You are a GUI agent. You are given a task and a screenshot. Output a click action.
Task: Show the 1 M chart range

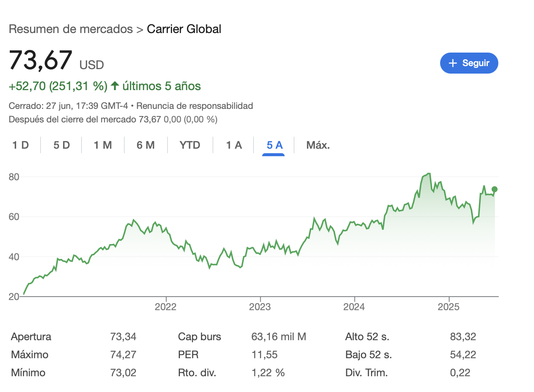pos(103,145)
